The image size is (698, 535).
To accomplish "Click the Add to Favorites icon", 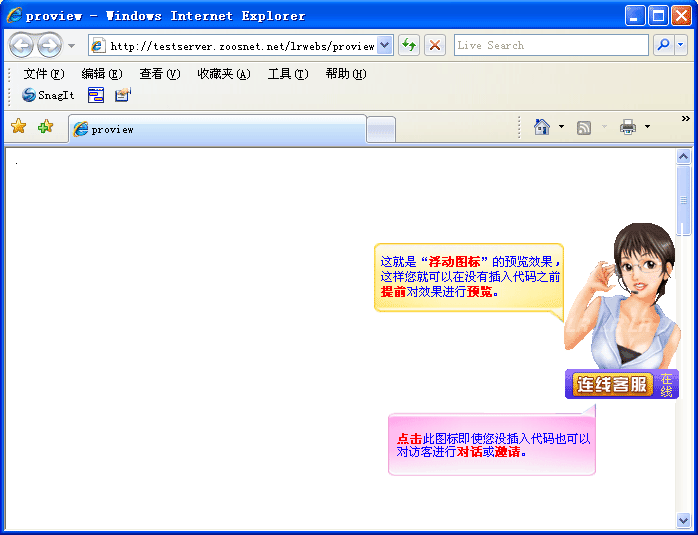I will point(45,127).
